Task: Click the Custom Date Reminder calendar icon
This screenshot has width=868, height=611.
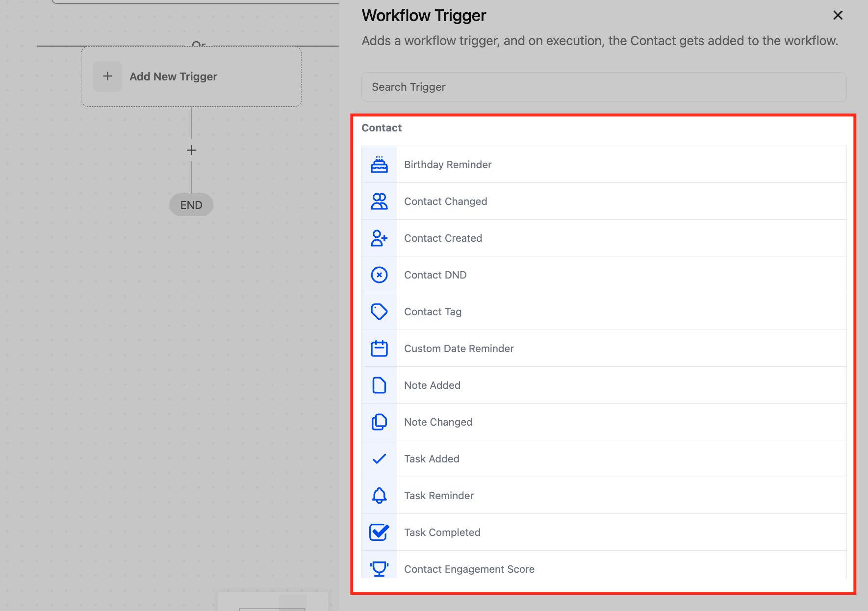Action: point(379,349)
